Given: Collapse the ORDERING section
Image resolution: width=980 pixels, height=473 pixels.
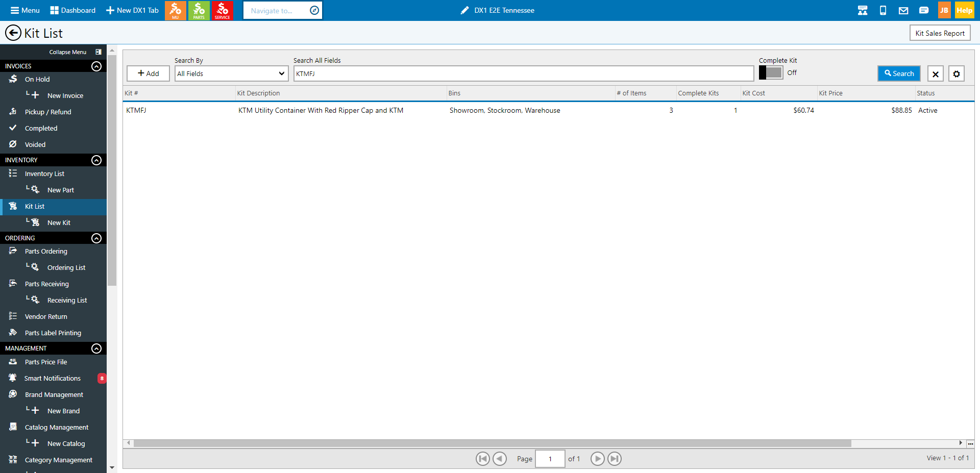Looking at the screenshot, I should tap(96, 238).
